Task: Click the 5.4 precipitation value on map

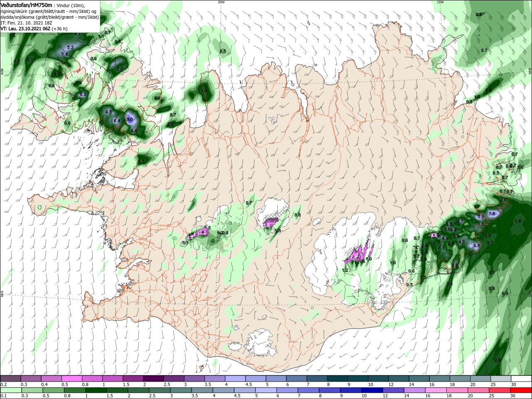Action: [x=64, y=54]
